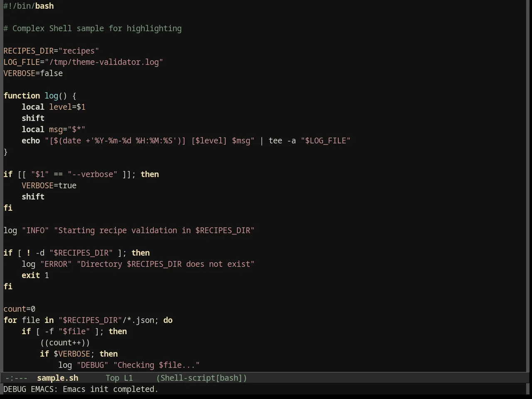Click the RECIPES_DIR="recipes" assignment line
This screenshot has height=399, width=532.
click(x=52, y=51)
